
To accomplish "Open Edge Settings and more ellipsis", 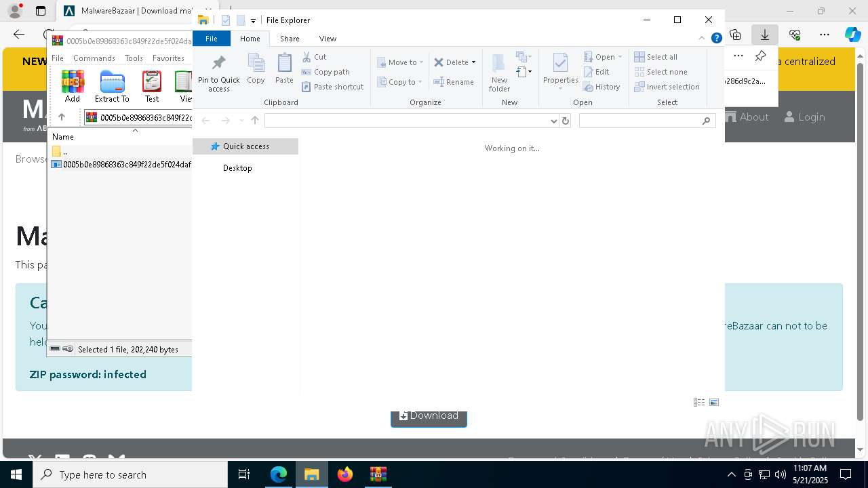I will [825, 35].
